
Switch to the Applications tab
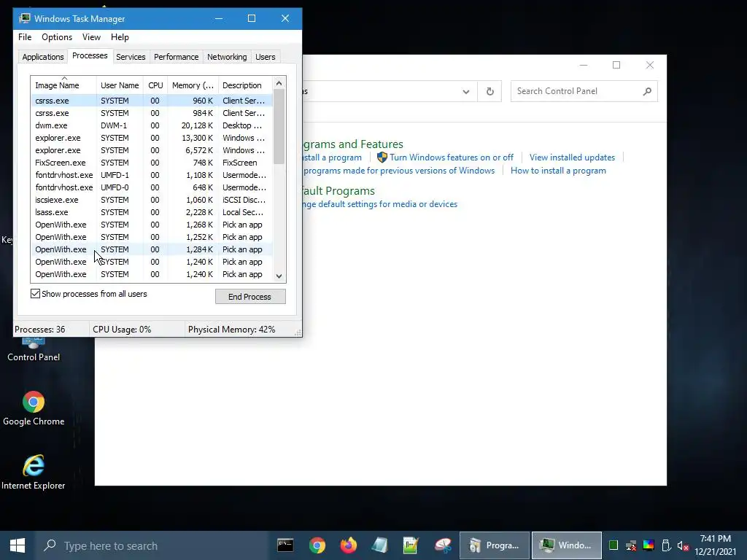click(43, 57)
